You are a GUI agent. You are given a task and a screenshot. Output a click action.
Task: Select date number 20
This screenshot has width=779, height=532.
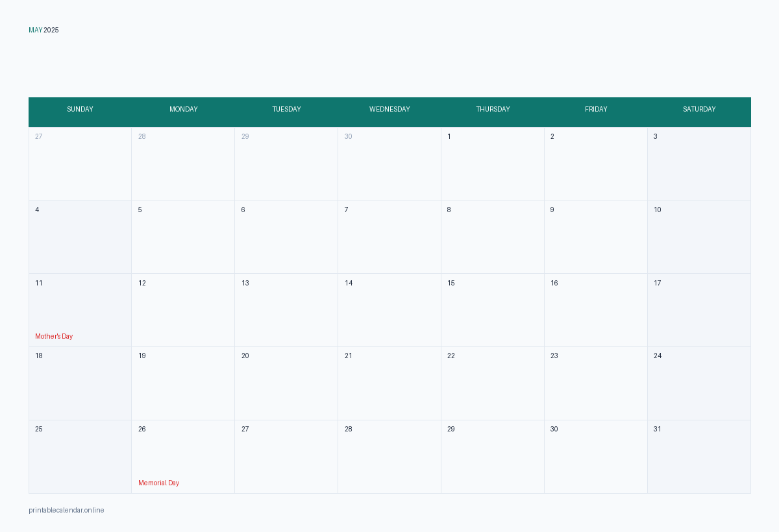(x=245, y=356)
